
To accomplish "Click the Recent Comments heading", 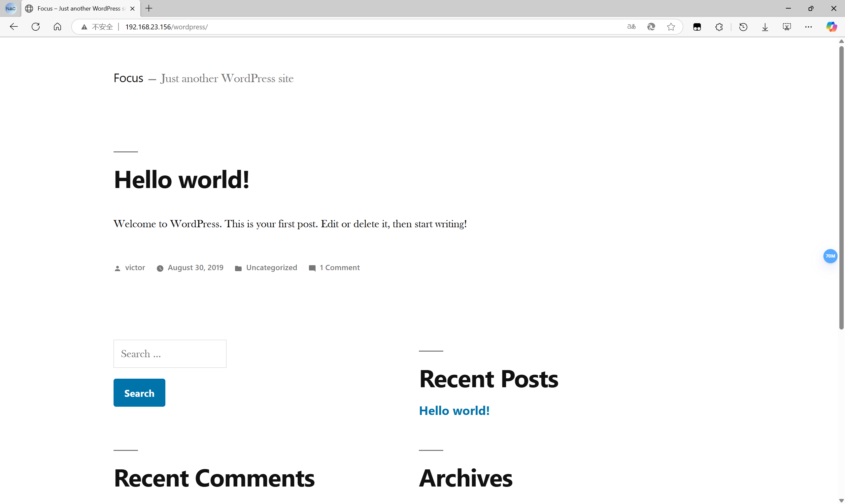I will pos(214,478).
